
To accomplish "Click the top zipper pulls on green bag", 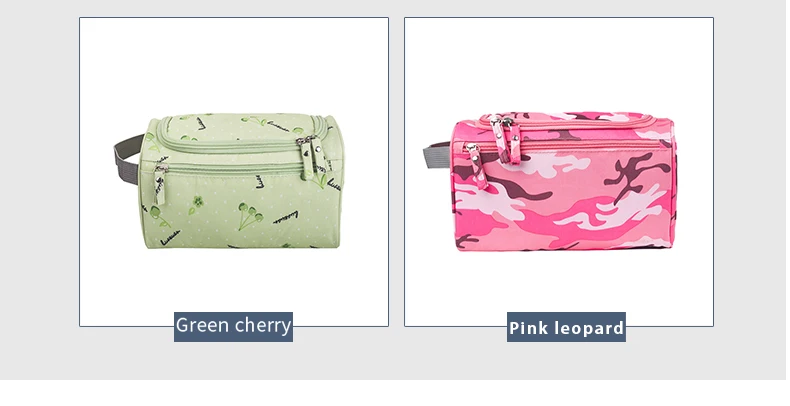I will [x=312, y=156].
